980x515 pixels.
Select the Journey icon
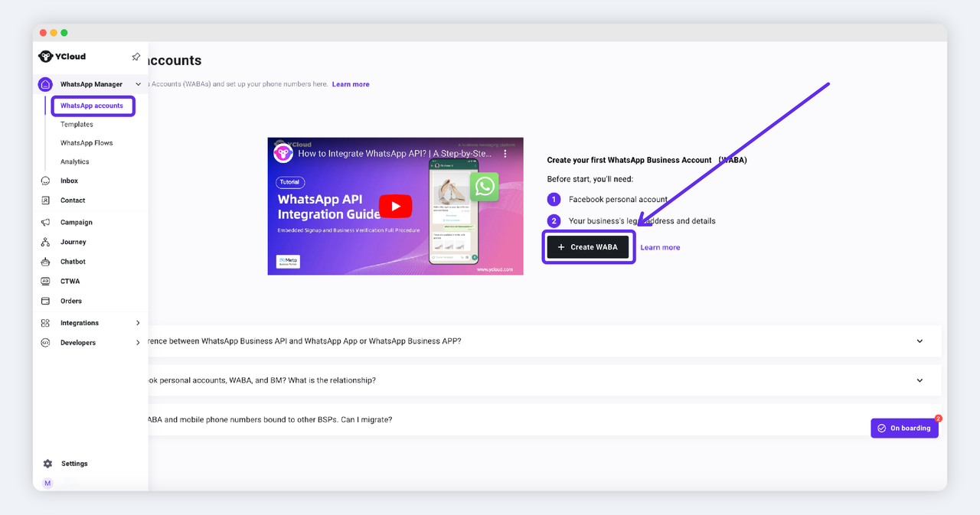pos(46,242)
